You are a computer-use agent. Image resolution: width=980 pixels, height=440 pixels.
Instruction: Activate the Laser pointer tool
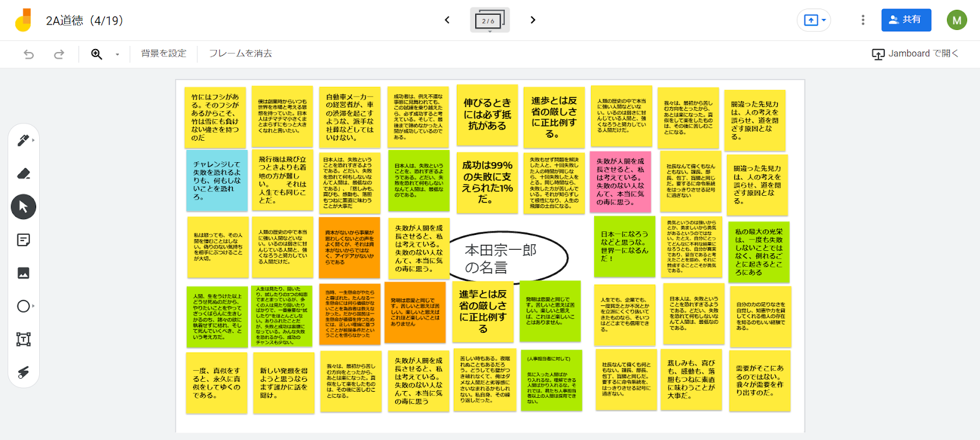(x=23, y=372)
